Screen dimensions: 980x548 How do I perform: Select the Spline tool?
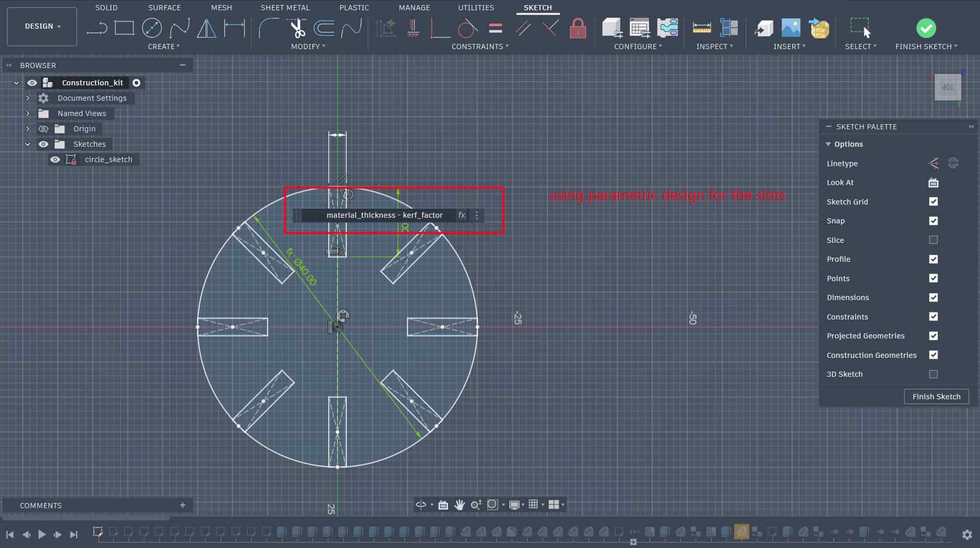click(180, 28)
